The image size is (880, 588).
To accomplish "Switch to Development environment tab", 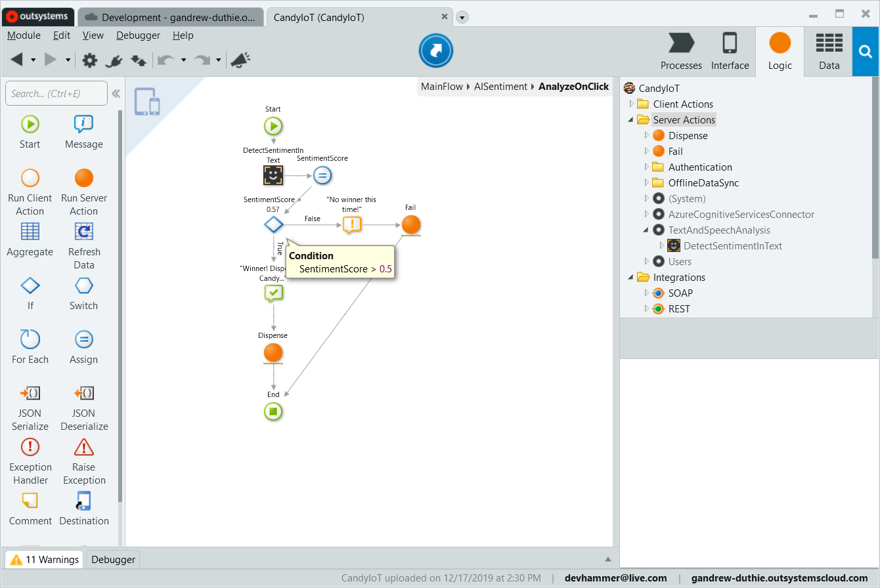I will click(x=171, y=18).
